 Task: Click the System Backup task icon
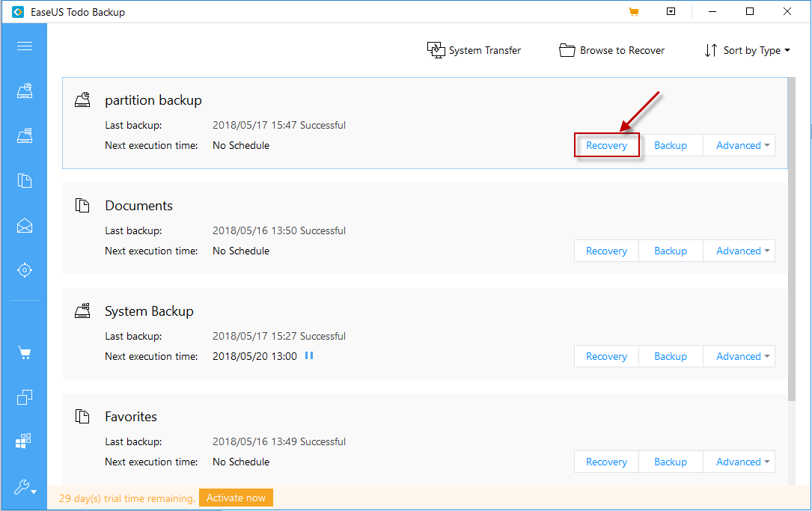pos(82,310)
